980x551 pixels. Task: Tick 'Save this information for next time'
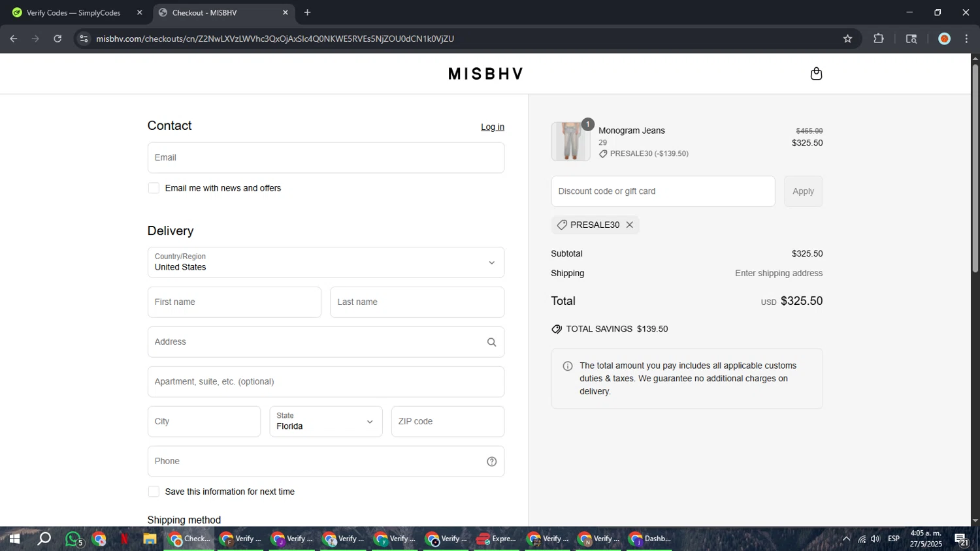(x=154, y=492)
